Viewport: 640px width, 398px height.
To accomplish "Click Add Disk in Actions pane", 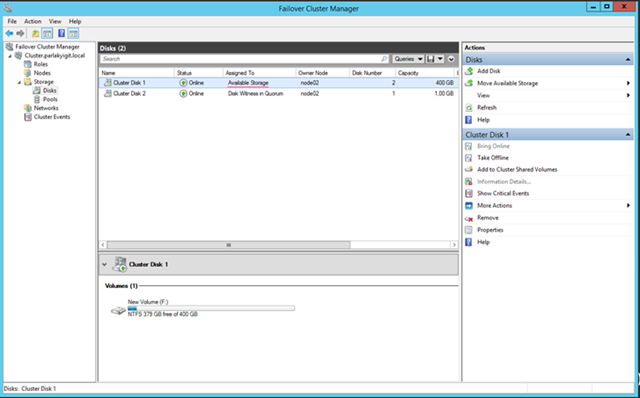I will pos(489,71).
